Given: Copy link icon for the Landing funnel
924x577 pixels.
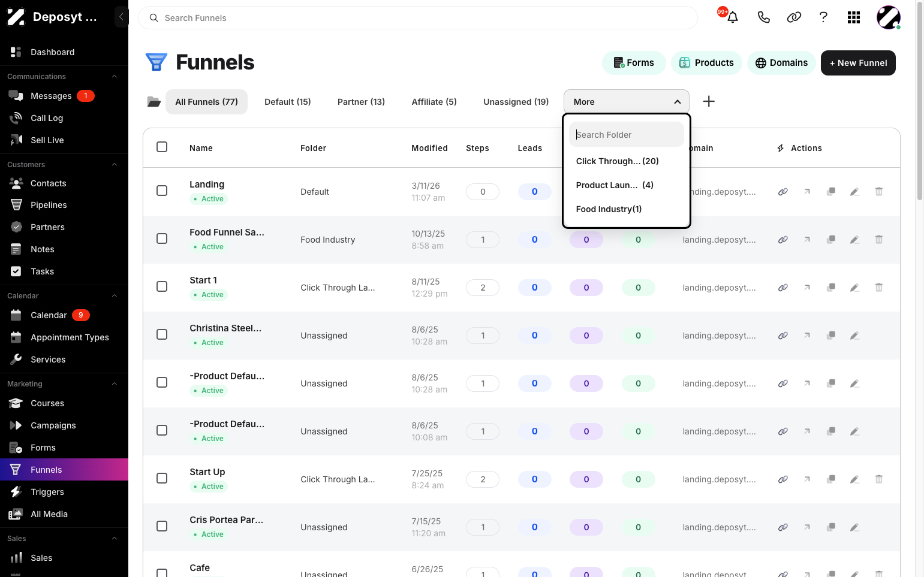Looking at the screenshot, I should click(783, 192).
